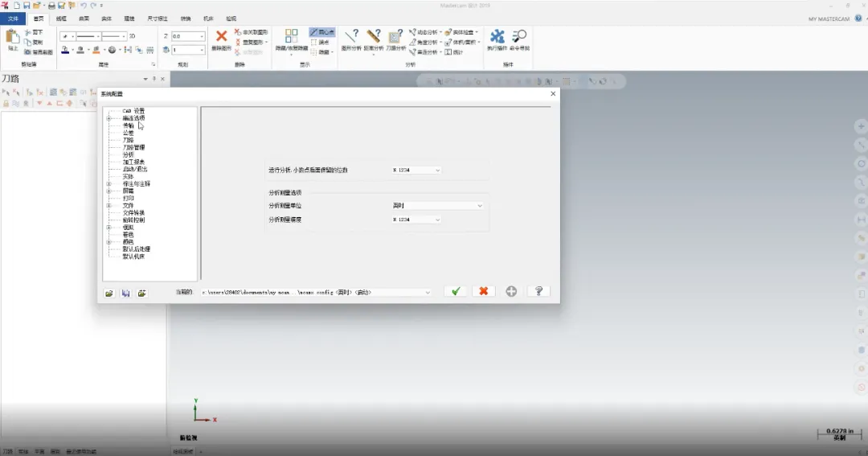868x456 pixels.
Task: Select CAD 设置 in the tree
Action: [133, 111]
